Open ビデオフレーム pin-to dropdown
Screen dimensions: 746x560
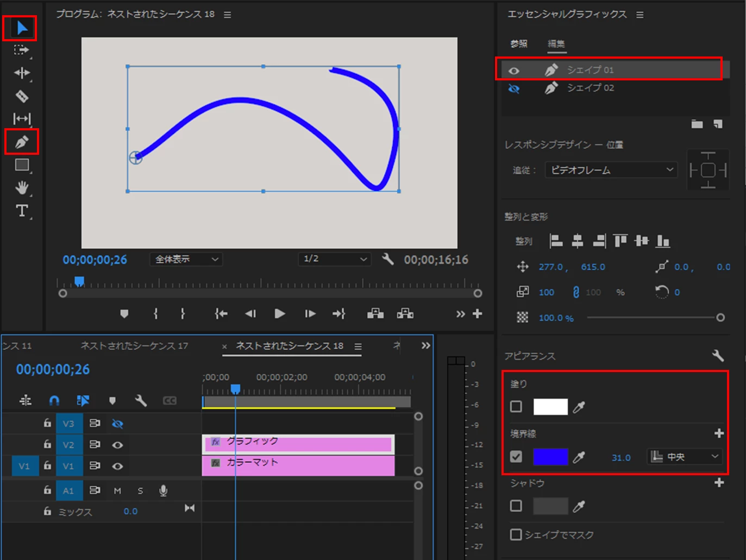(611, 170)
